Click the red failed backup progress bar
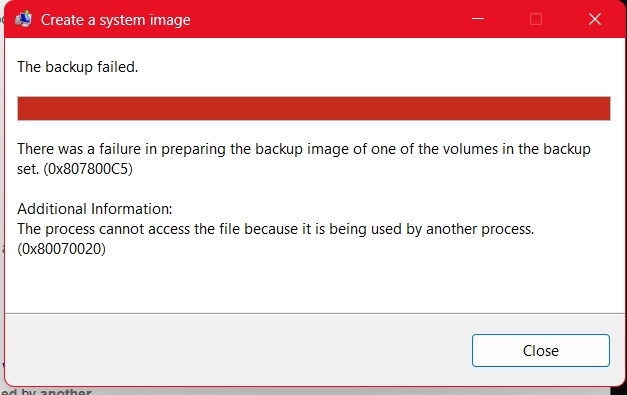Screen dimensions: 627x395 point(314,108)
